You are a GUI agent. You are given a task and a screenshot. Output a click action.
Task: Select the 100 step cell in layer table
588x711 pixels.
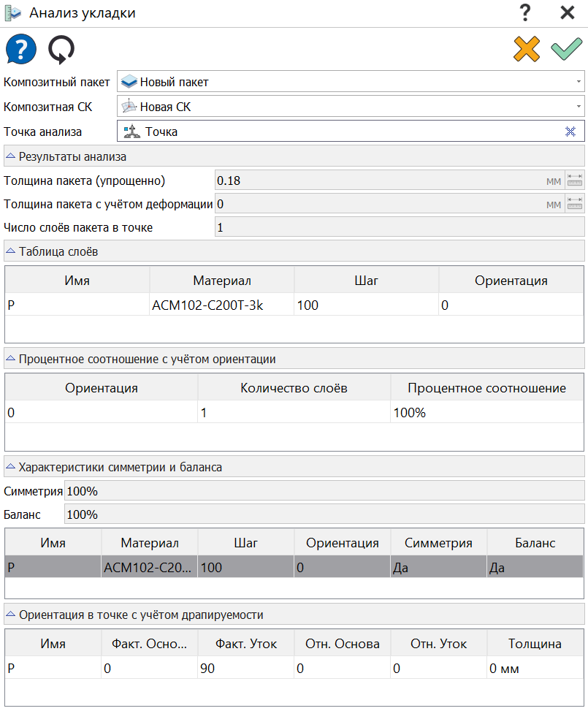366,305
